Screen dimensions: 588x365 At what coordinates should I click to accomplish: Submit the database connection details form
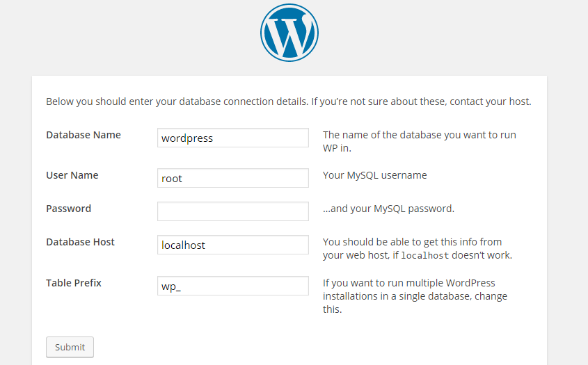tap(70, 347)
